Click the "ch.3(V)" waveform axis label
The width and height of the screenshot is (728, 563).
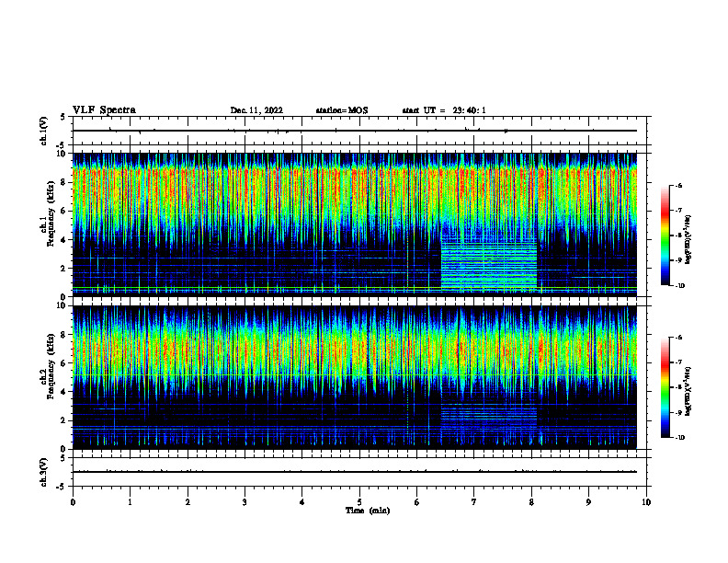click(x=43, y=472)
